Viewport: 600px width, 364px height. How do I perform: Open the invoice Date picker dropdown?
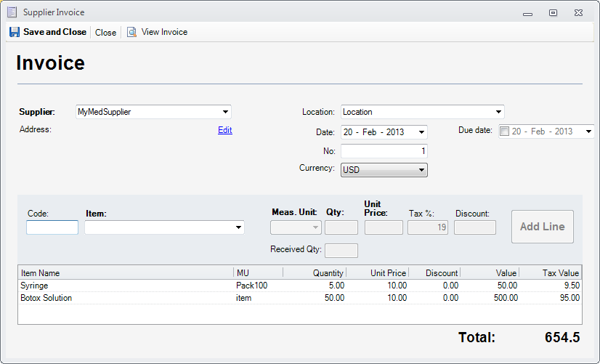[x=421, y=132]
